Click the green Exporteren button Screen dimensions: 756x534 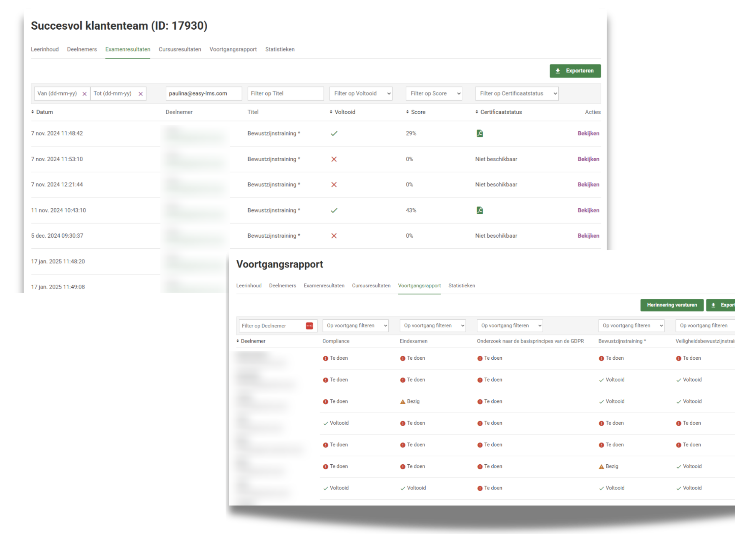click(575, 71)
